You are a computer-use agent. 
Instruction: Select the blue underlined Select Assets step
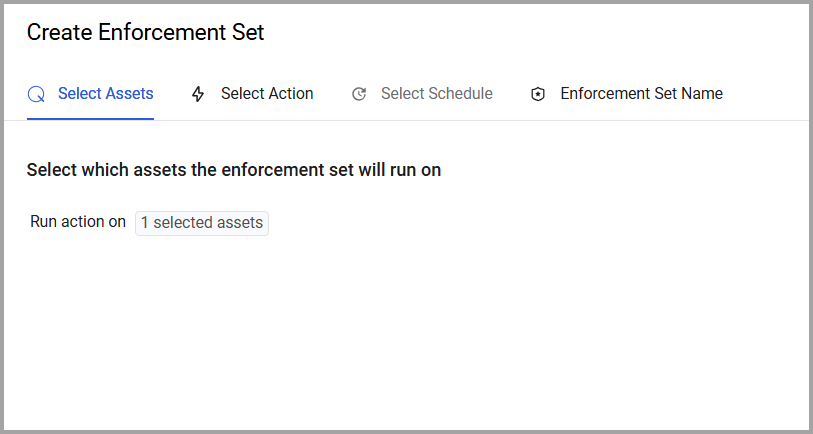[106, 94]
